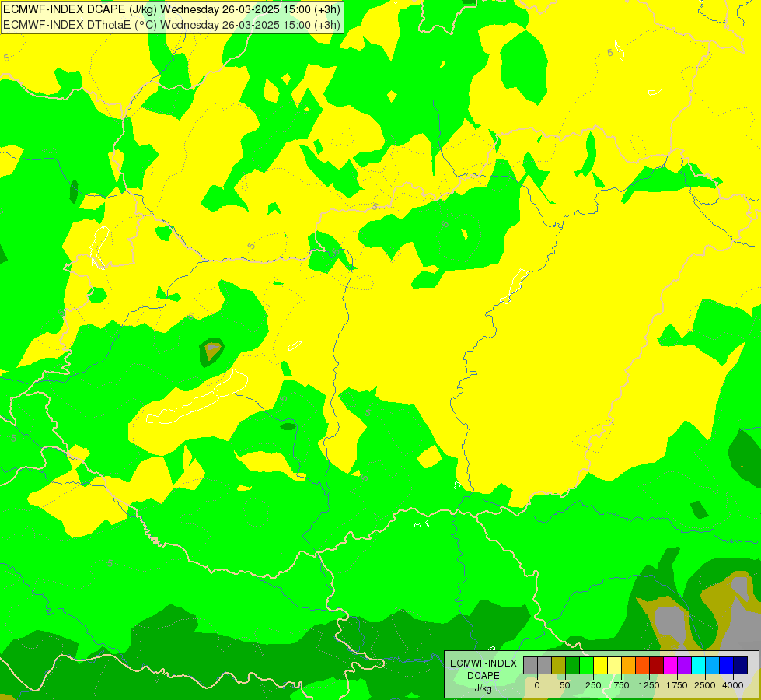Select the olive legend color swatch
This screenshot has width=761, height=700.
[559, 665]
